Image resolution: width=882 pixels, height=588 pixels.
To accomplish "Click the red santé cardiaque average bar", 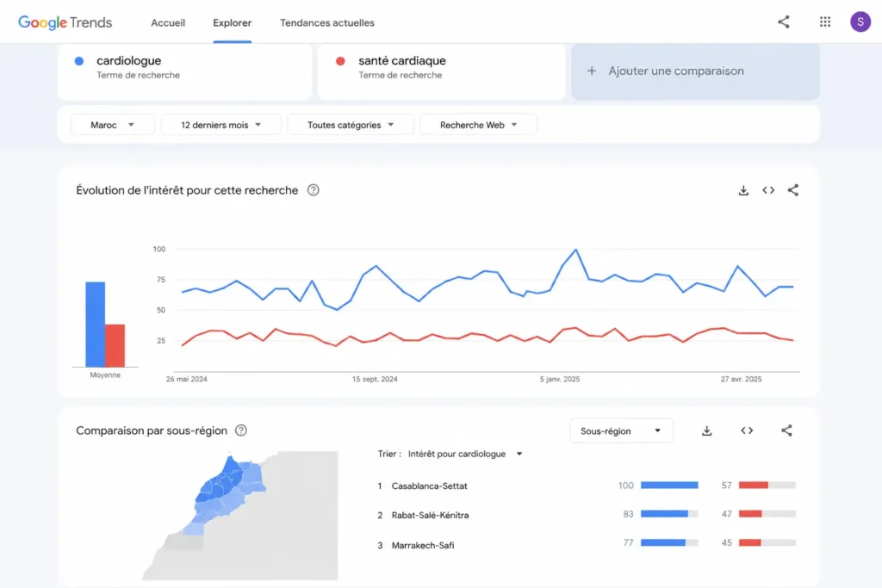I will pos(115,346).
